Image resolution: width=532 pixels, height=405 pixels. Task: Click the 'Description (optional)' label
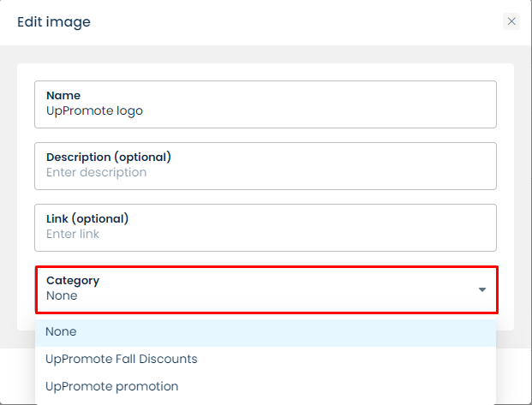tap(108, 157)
